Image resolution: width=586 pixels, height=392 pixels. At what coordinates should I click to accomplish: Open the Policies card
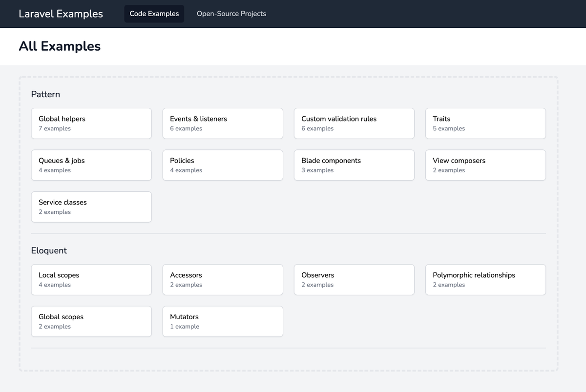click(223, 165)
